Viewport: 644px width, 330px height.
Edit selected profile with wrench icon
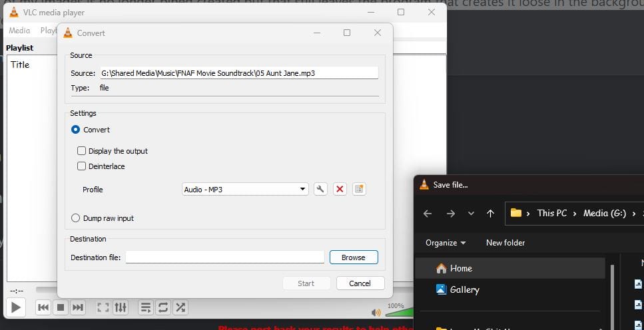(320, 189)
